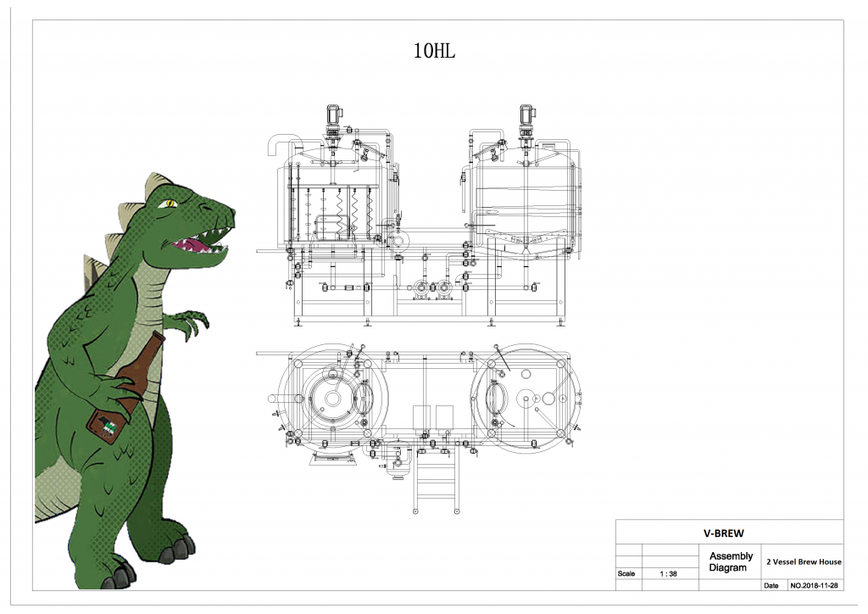The image size is (868, 614).
Task: Click the right pump between the vessels
Action: coord(443,289)
